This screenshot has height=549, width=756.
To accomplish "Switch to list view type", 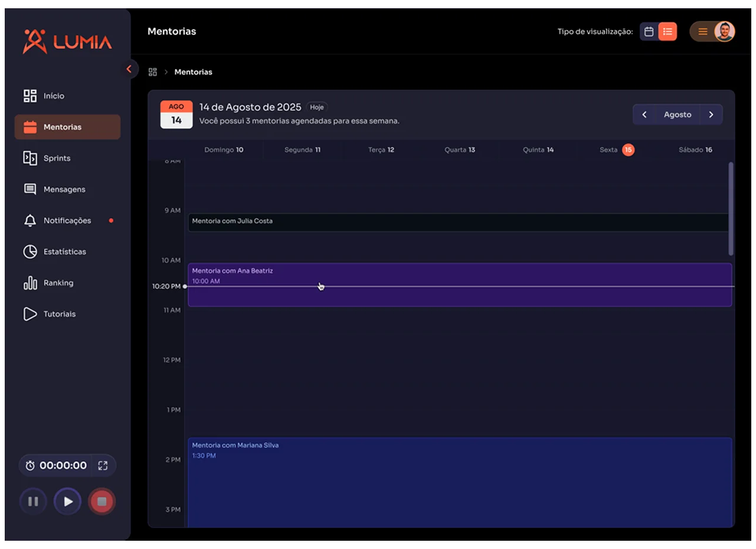I will 667,32.
